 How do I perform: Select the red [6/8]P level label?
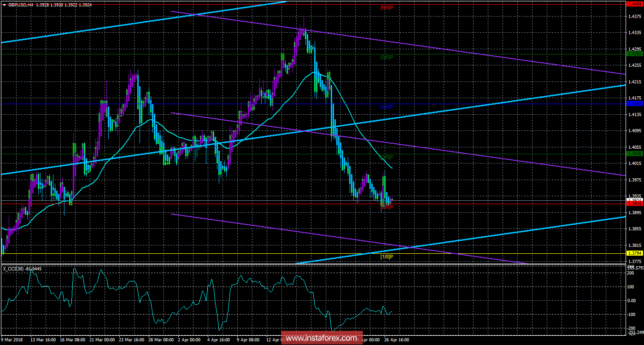pos(386,7)
